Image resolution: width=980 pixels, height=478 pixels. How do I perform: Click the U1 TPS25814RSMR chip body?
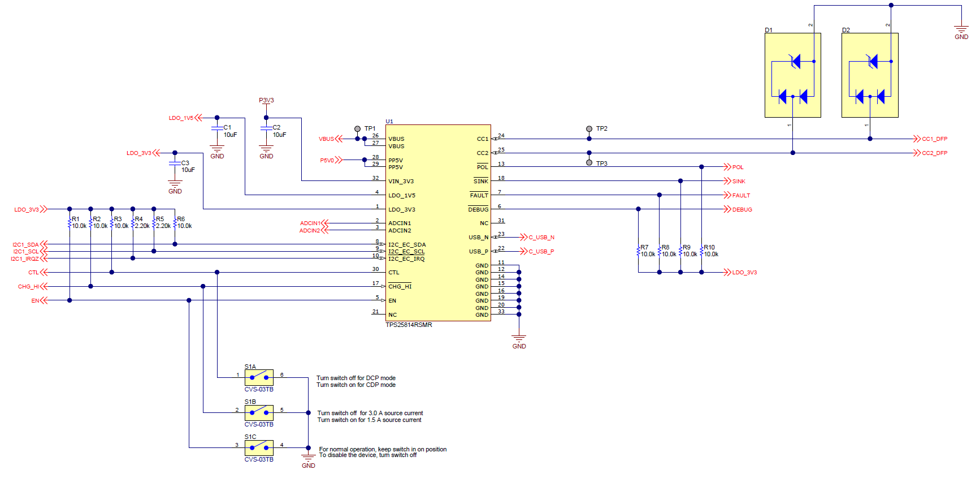pyautogui.click(x=438, y=223)
